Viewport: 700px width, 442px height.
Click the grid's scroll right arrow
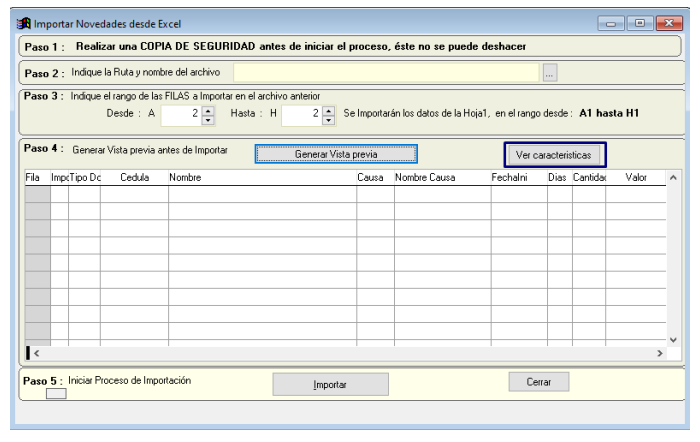660,353
